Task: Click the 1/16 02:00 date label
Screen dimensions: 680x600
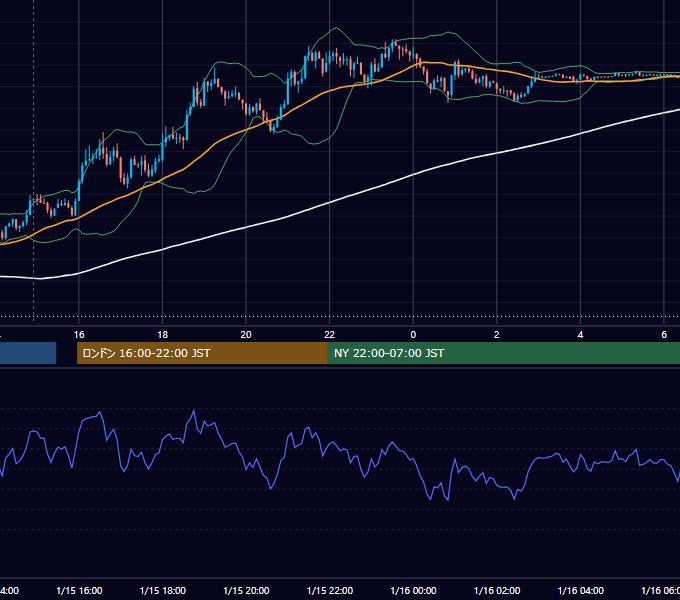Action: (497, 591)
